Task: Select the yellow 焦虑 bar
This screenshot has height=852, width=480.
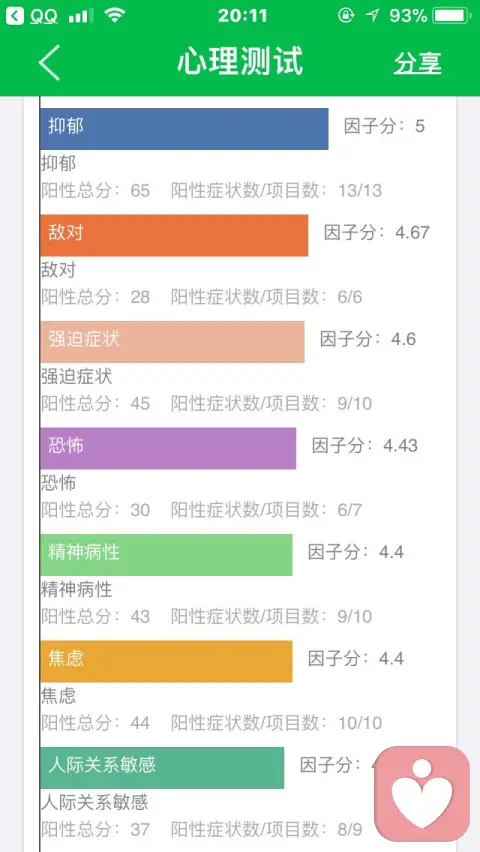Action: click(x=166, y=661)
